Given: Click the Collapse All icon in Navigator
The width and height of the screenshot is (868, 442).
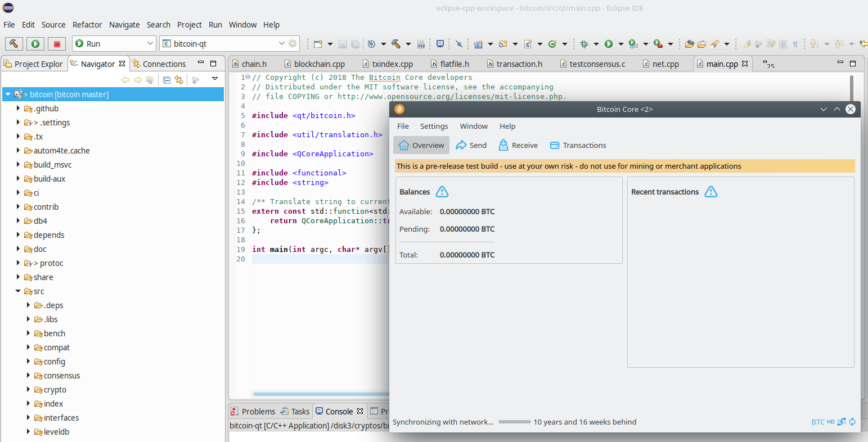Looking at the screenshot, I should click(x=167, y=80).
